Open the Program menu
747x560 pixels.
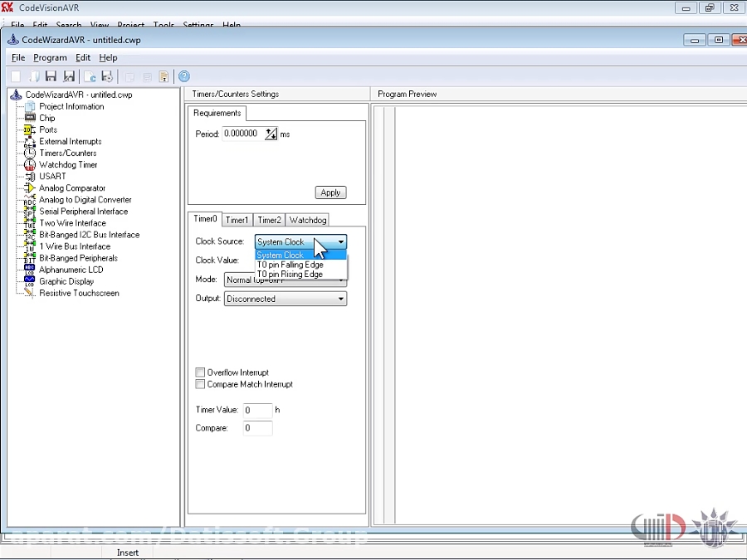click(50, 57)
